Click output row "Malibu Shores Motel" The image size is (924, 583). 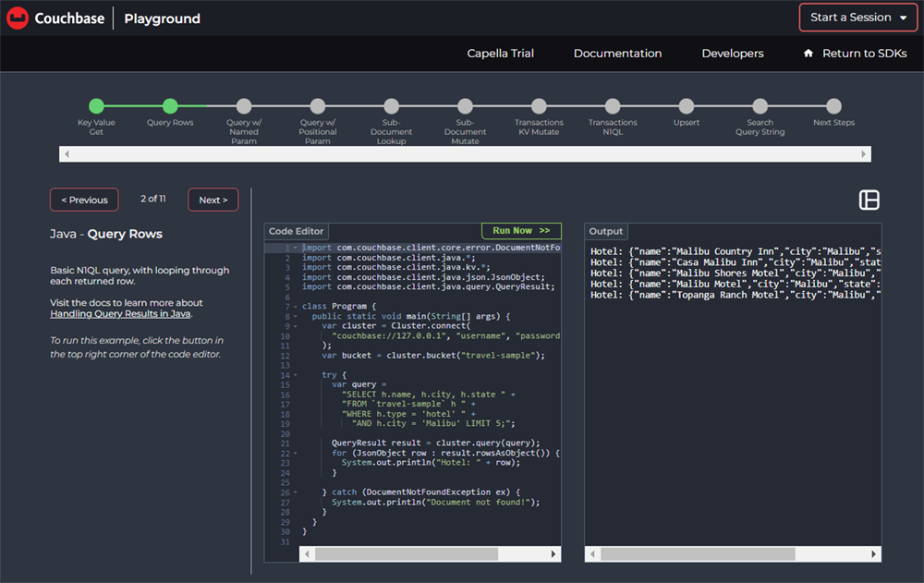736,273
